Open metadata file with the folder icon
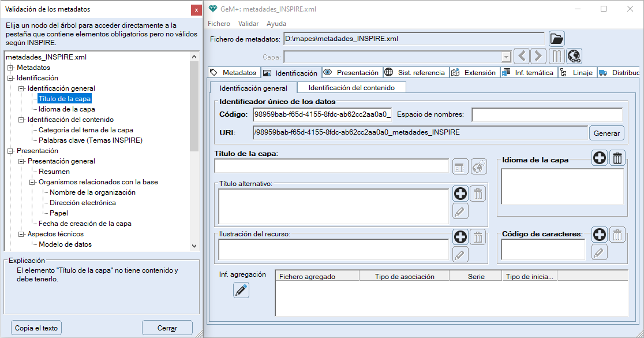Image resolution: width=644 pixels, height=338 pixels. [x=556, y=39]
